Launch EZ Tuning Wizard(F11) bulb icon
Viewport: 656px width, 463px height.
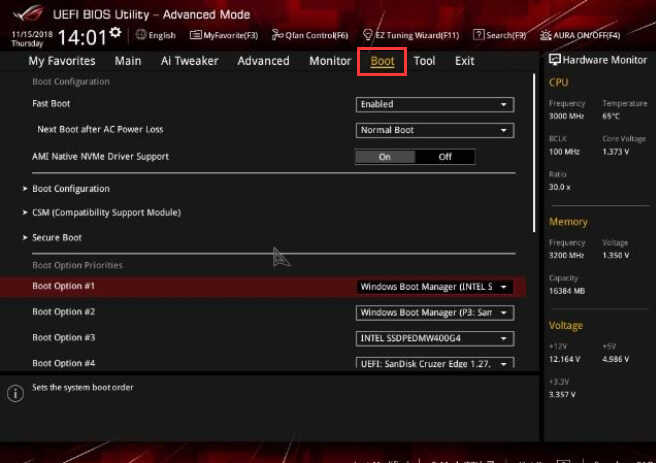tap(367, 35)
